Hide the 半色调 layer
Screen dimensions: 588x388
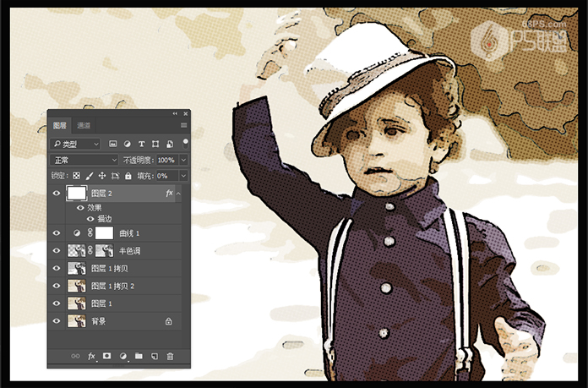[x=57, y=250]
